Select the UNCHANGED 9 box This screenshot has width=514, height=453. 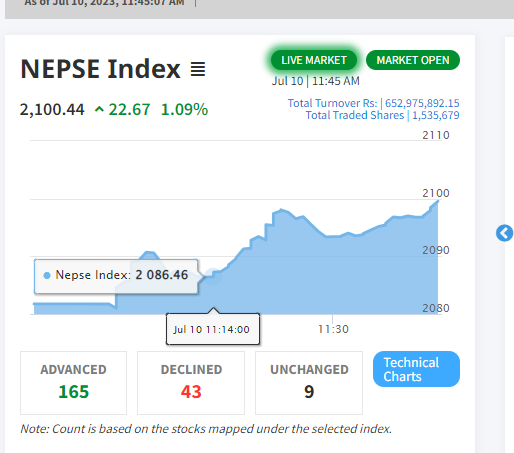pos(309,383)
